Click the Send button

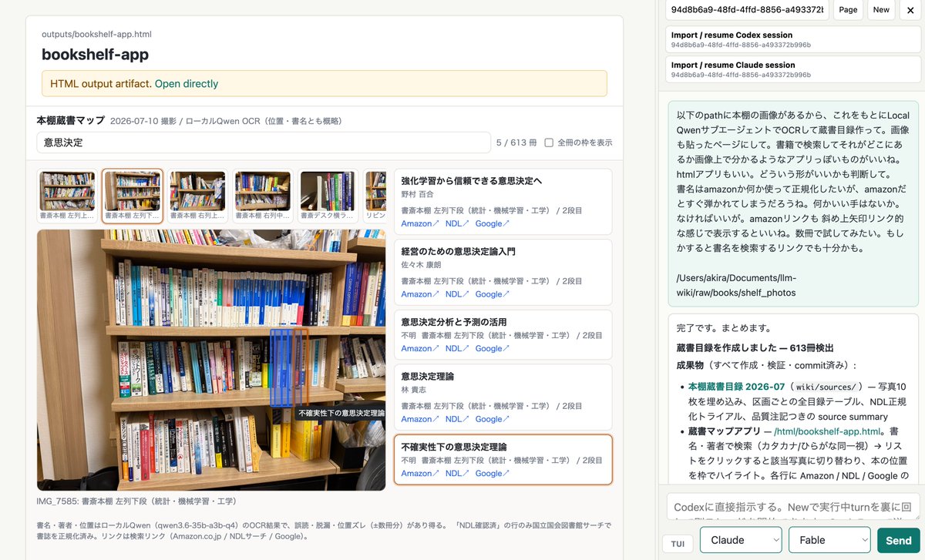coord(898,540)
